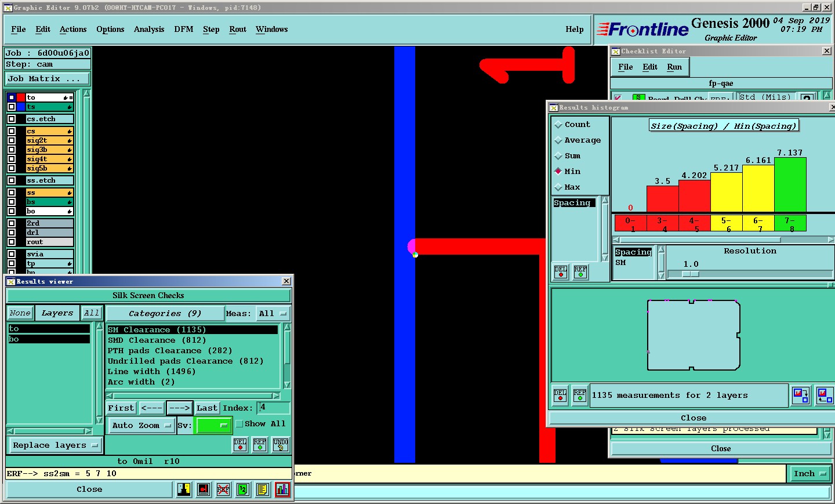
Task: Open the green Sv severity dropdown
Action: tap(213, 426)
